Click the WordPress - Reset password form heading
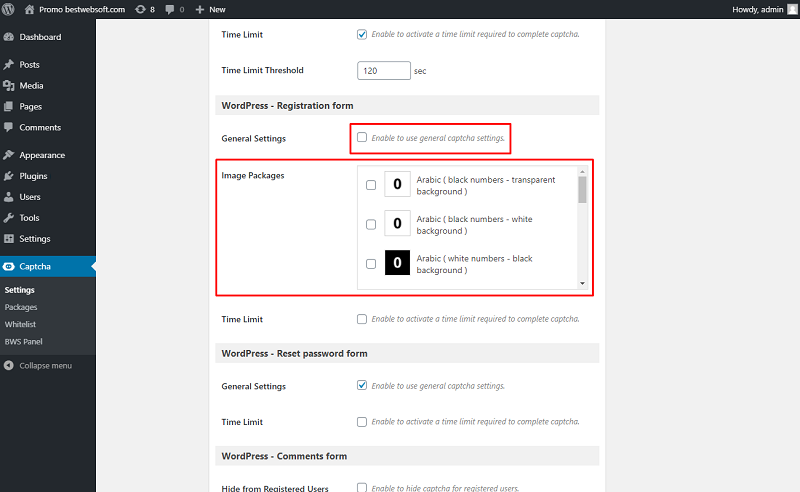 [294, 353]
